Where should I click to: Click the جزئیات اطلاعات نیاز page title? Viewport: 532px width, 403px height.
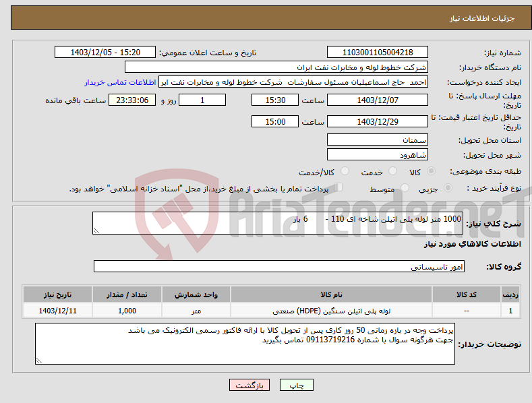coord(482,18)
